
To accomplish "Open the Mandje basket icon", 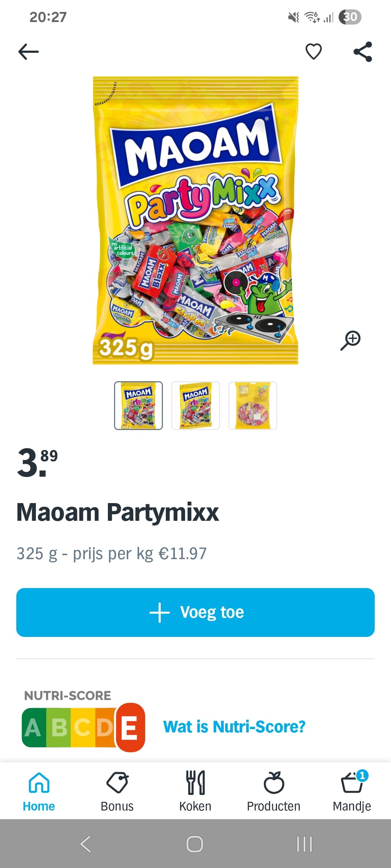I will 352,792.
